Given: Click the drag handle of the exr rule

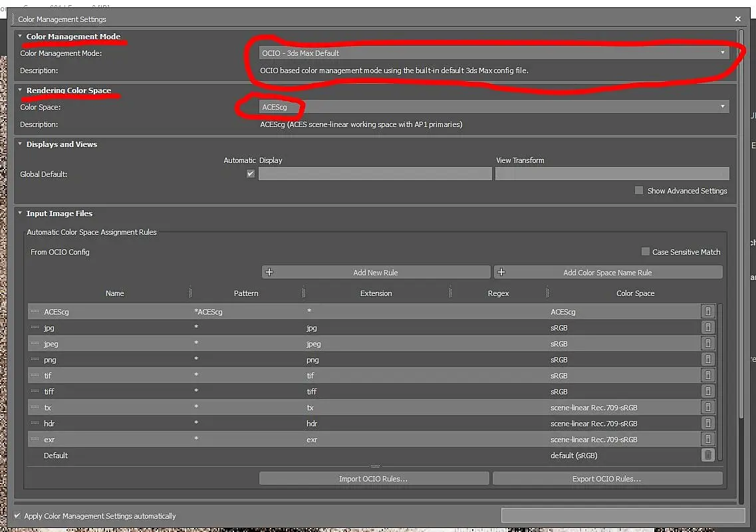Looking at the screenshot, I should tap(35, 439).
